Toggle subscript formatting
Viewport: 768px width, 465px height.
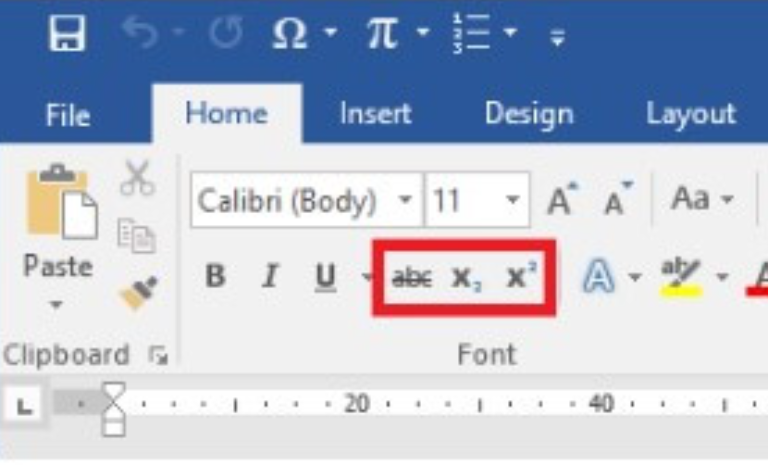466,278
